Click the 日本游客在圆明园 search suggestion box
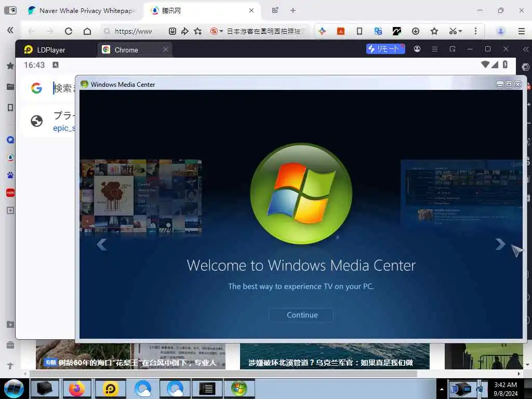The width and height of the screenshot is (532, 399). [x=264, y=31]
